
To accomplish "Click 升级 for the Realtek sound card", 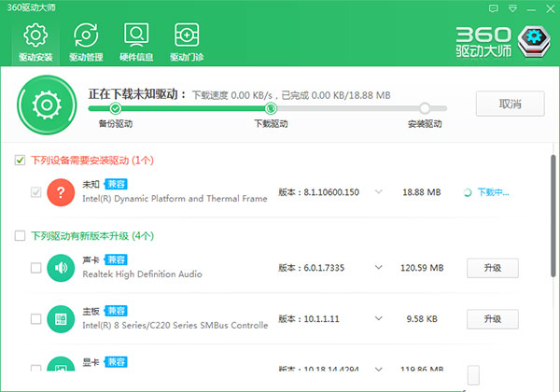I will click(x=492, y=269).
